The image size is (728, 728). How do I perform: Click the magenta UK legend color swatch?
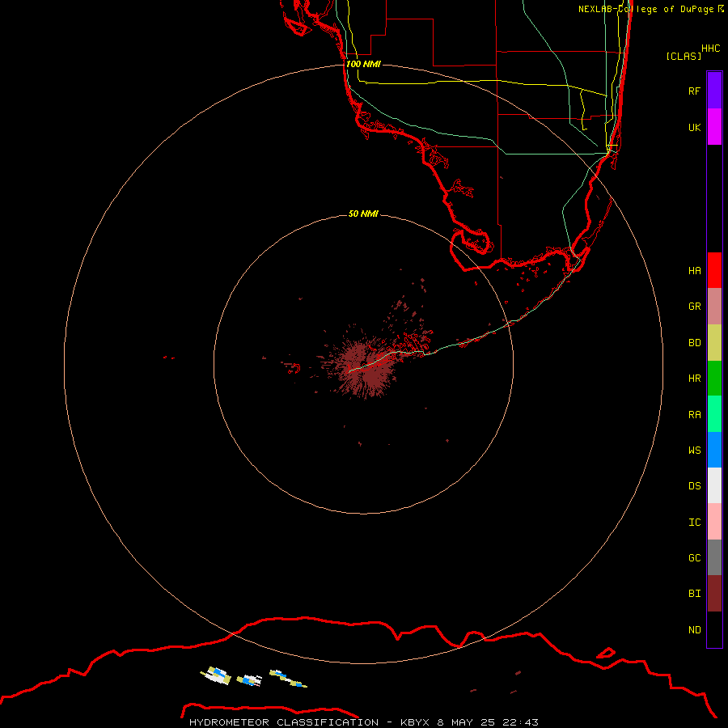tap(714, 127)
